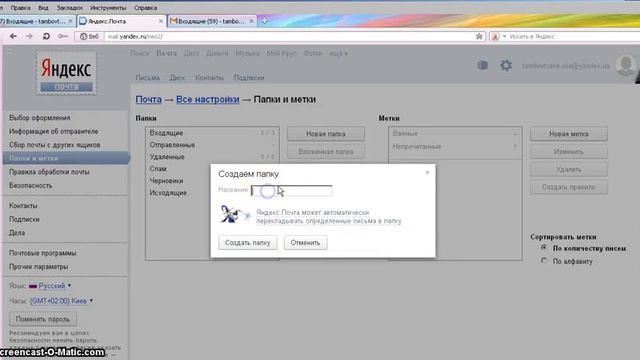
Task: Open Подписки in the left sidebar
Action: pos(24,219)
